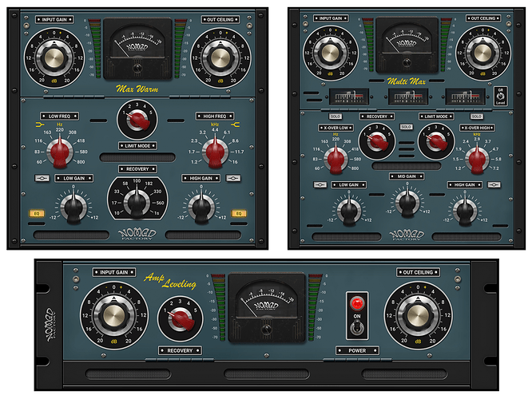
Task: Click the Recovery knob in Max Warm
Action: (137, 202)
